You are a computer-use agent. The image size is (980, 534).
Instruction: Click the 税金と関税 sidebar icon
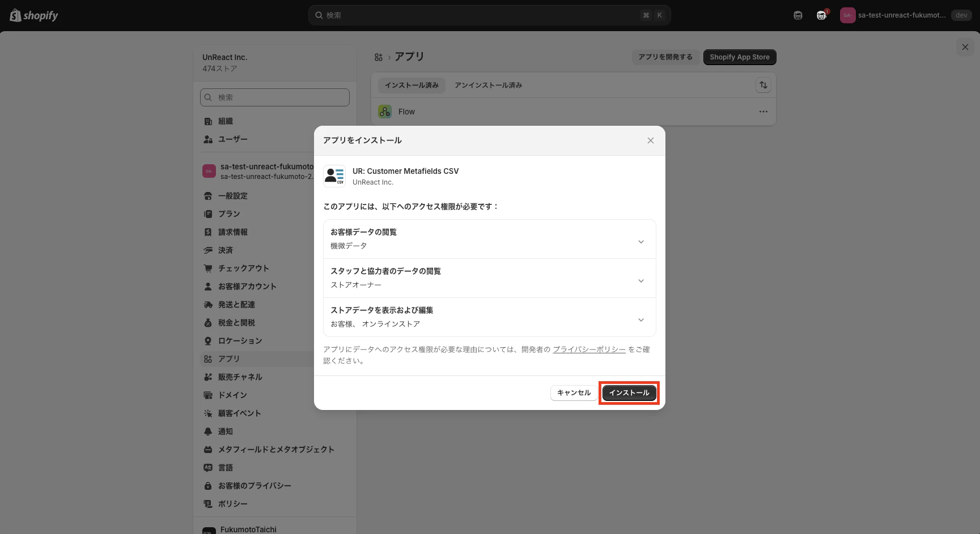208,323
